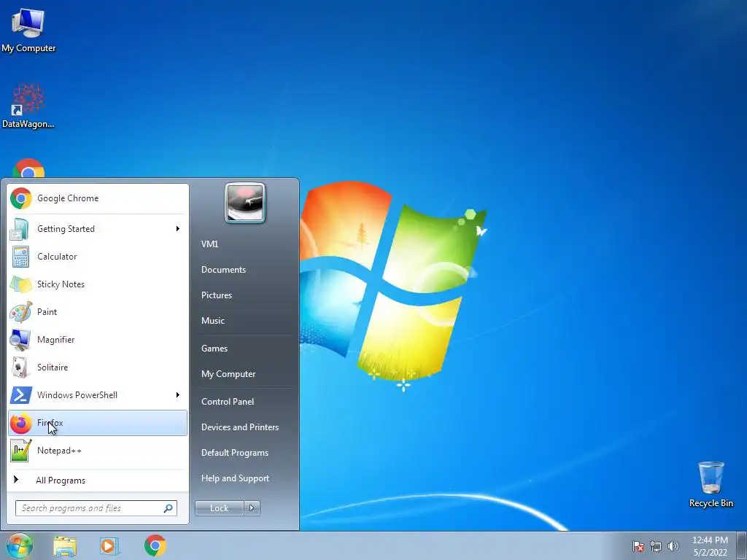Open Magnifier icon in Start menu

(20, 340)
